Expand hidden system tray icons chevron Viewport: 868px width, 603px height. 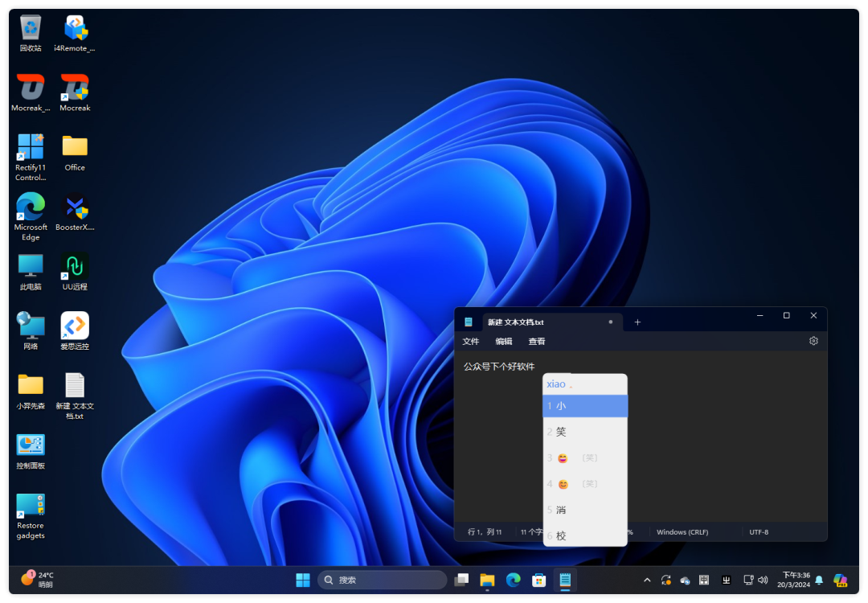[647, 580]
